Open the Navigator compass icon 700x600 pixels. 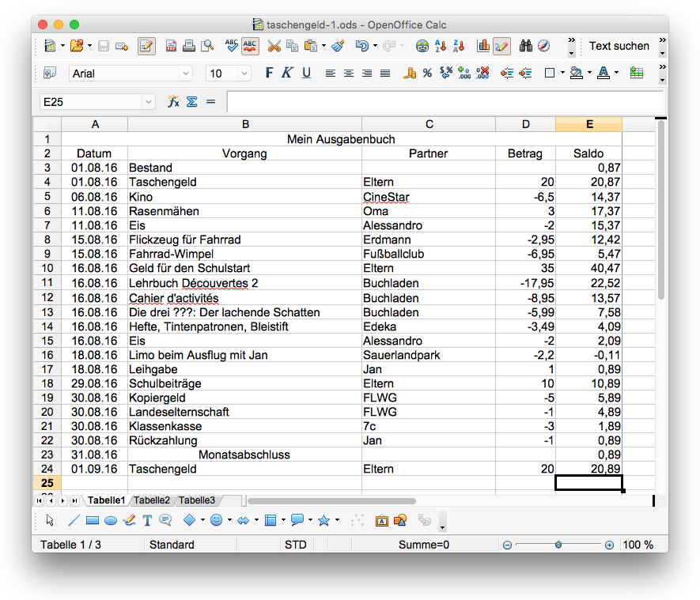[x=543, y=46]
